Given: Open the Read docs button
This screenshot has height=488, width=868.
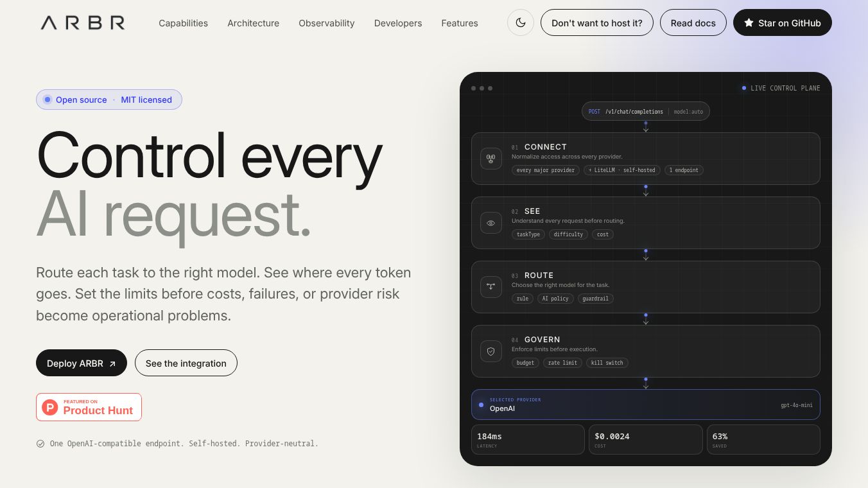Looking at the screenshot, I should pos(693,22).
